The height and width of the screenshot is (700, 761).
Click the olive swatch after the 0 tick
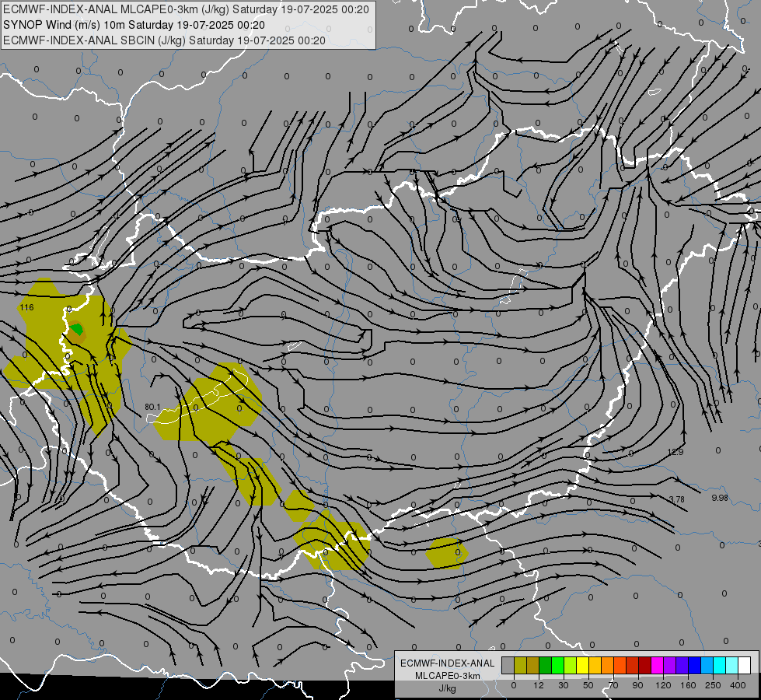pos(520,665)
